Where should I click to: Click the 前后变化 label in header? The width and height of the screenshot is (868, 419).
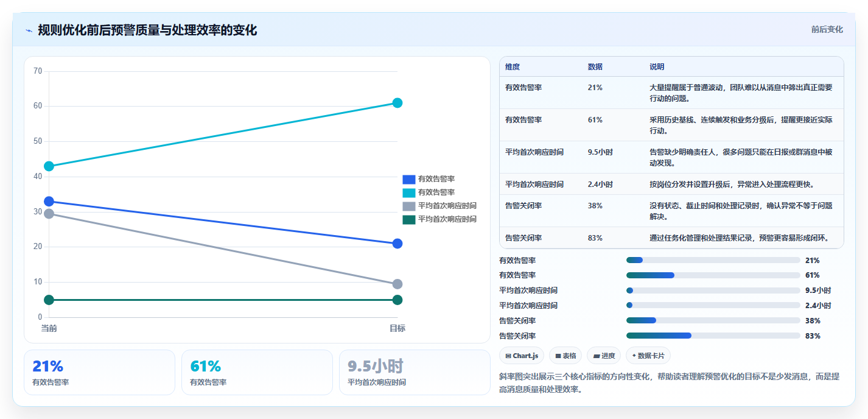[x=827, y=29]
